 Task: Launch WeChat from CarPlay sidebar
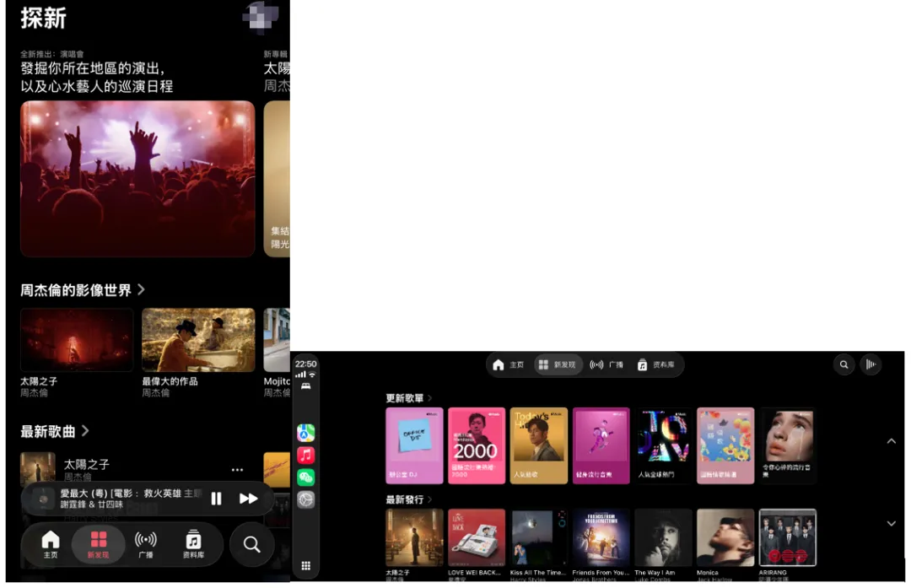pyautogui.click(x=306, y=477)
